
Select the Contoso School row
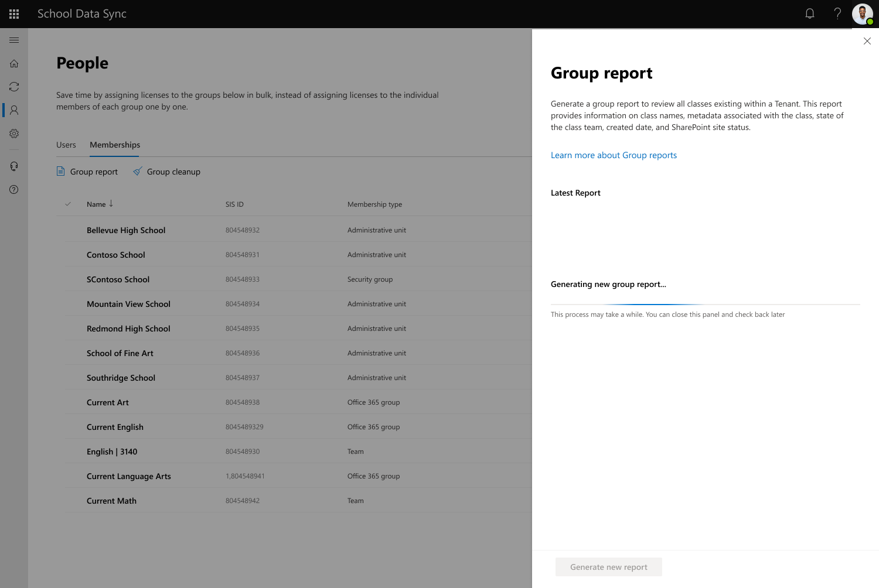299,255
